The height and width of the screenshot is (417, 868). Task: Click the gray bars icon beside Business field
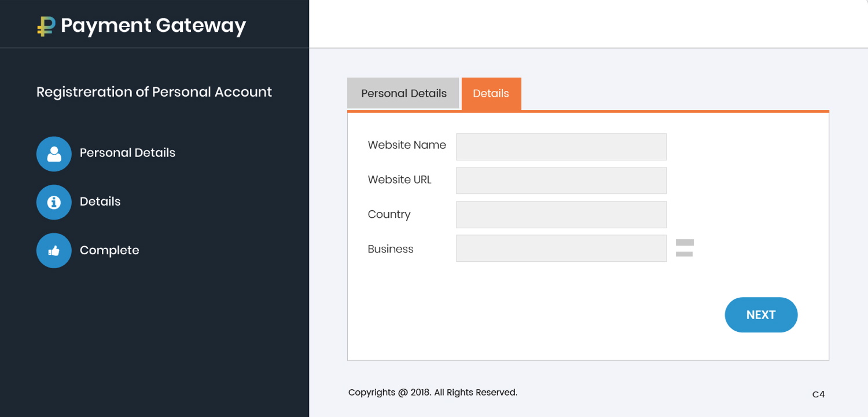click(x=684, y=248)
